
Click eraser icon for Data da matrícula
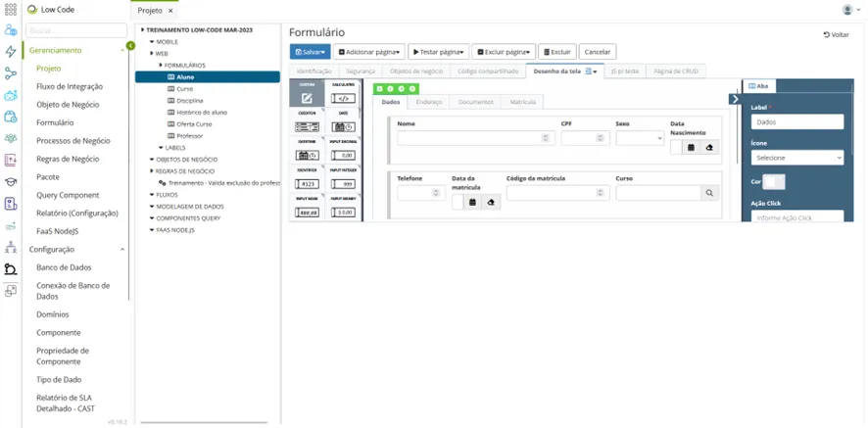[491, 203]
